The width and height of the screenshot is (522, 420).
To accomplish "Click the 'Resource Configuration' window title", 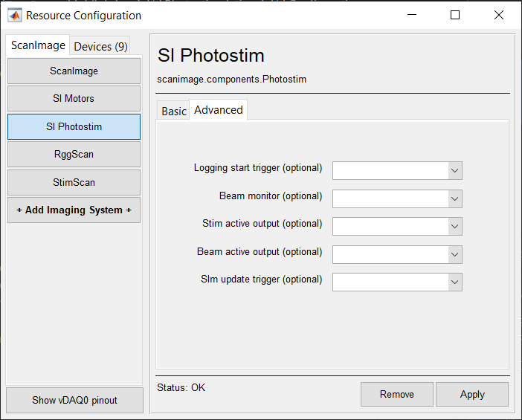I will (x=83, y=16).
